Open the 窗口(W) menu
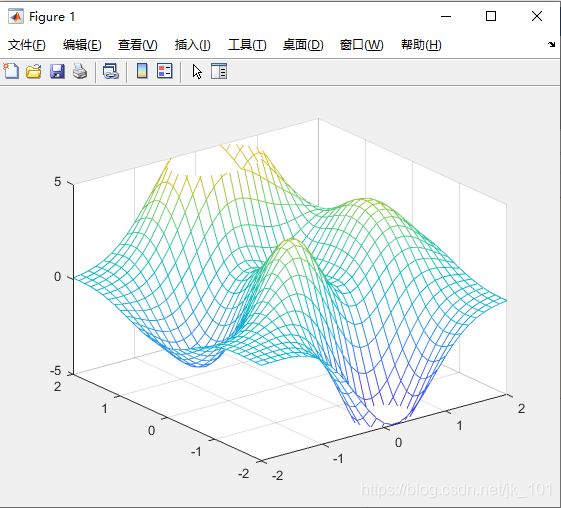 pyautogui.click(x=361, y=45)
